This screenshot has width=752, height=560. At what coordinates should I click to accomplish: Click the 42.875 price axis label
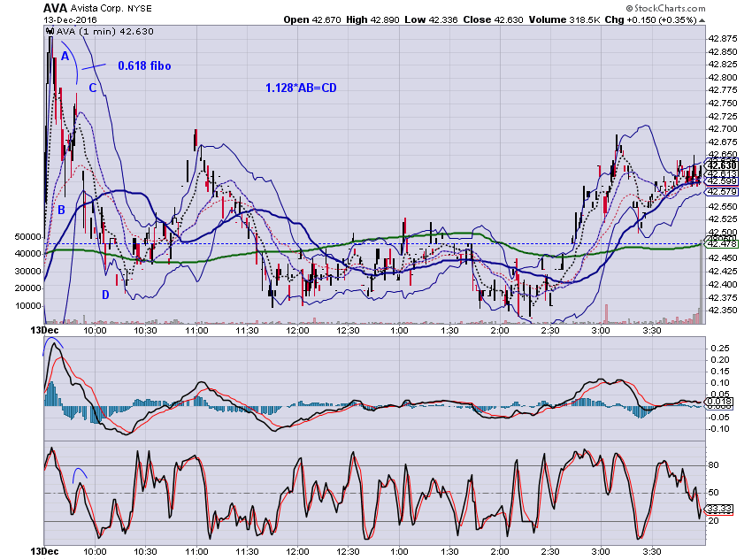pos(722,39)
